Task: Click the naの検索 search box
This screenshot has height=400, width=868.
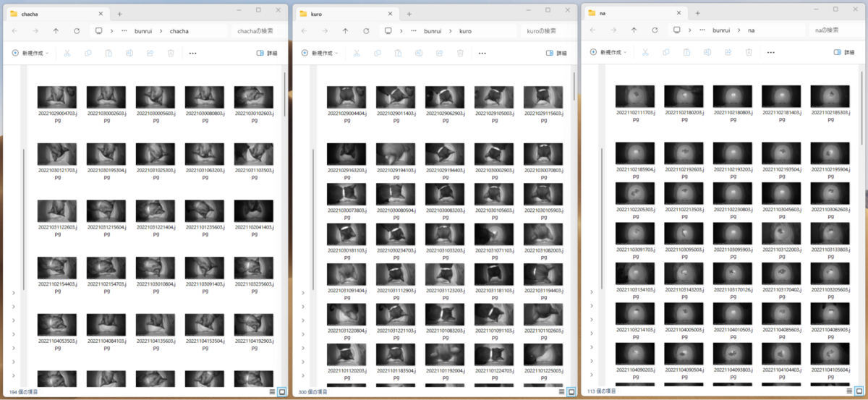Action: tap(836, 30)
